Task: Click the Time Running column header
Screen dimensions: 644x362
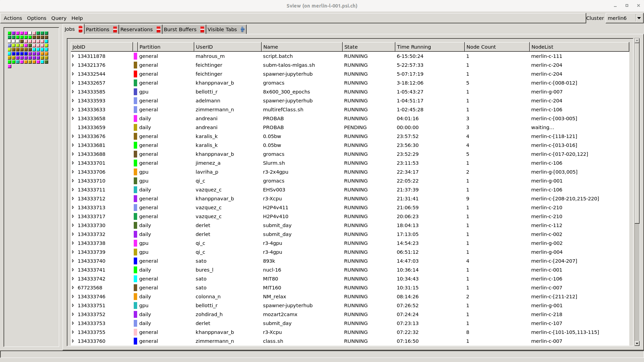Action: (x=413, y=47)
